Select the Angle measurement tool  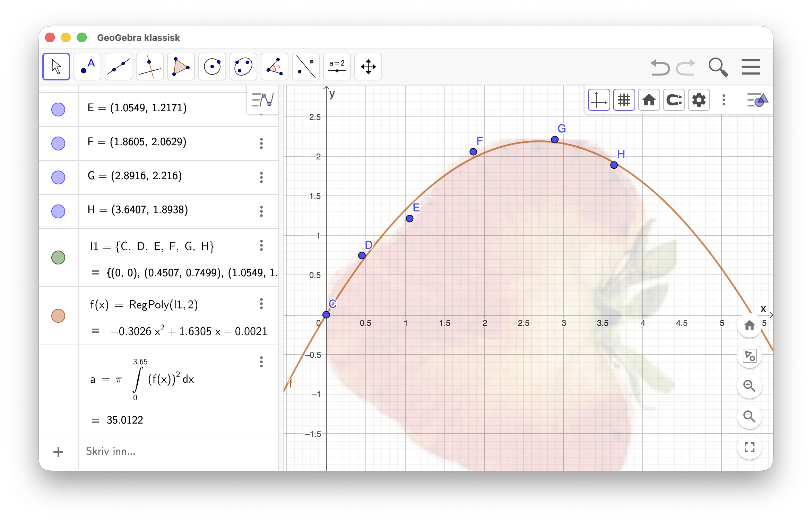click(274, 66)
